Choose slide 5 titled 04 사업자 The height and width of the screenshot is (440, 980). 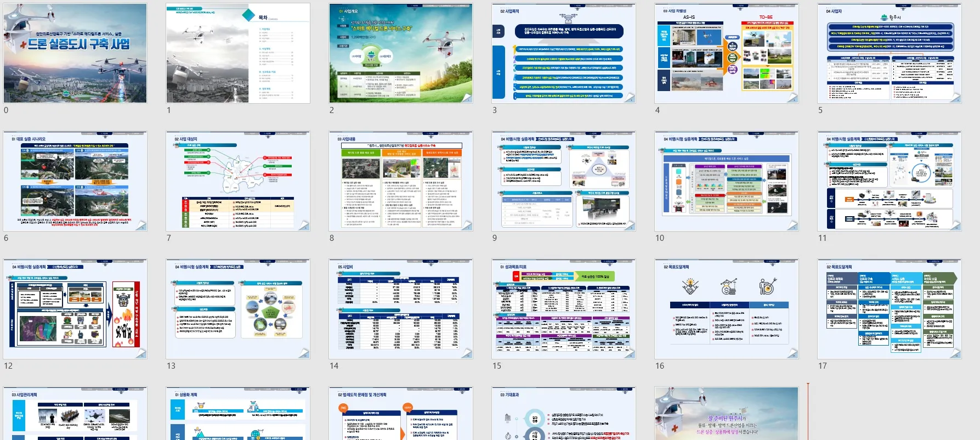tap(889, 53)
